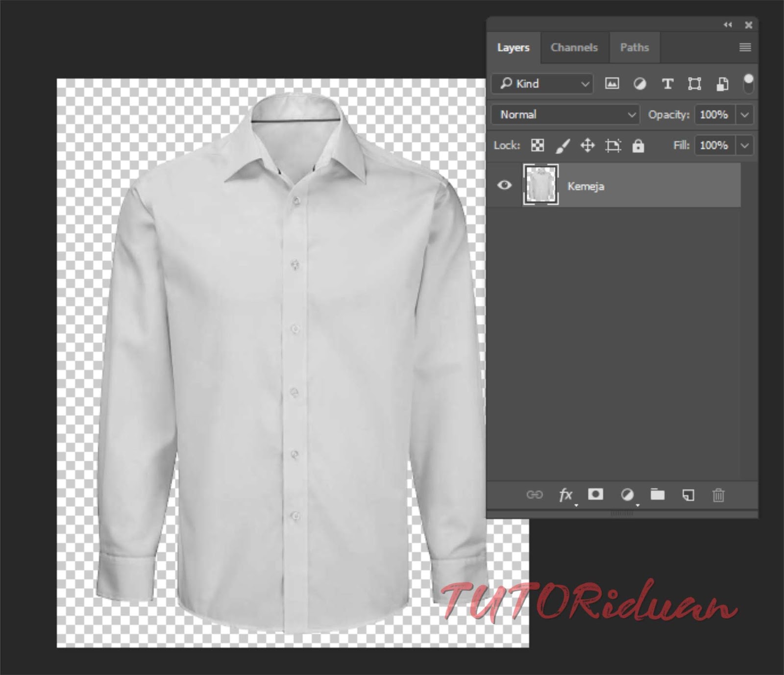784x675 pixels.
Task: Click the Create new layer icon
Action: point(689,495)
